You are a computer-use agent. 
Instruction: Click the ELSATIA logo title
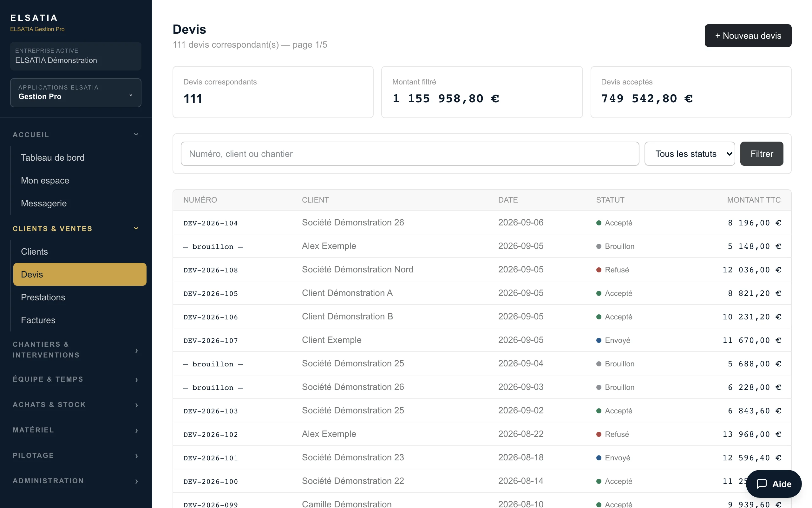[34, 18]
